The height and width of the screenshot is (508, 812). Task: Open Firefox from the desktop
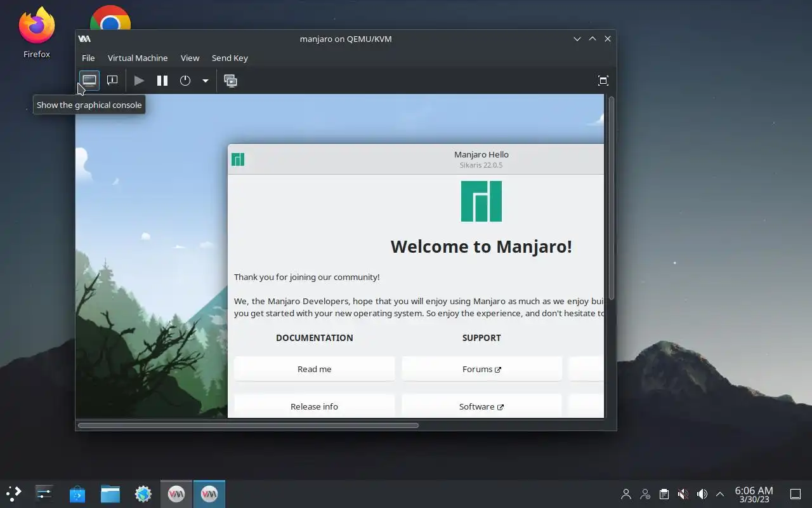(37, 33)
